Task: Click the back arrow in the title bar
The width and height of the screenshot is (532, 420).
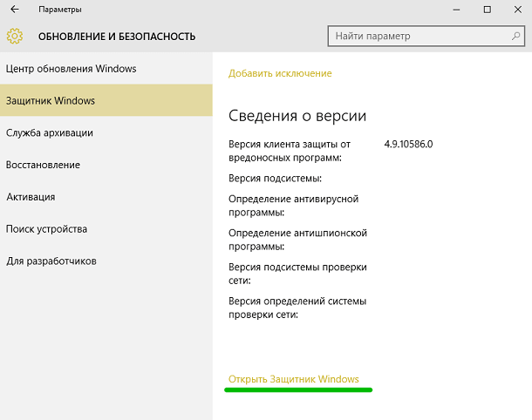Action: pyautogui.click(x=14, y=10)
